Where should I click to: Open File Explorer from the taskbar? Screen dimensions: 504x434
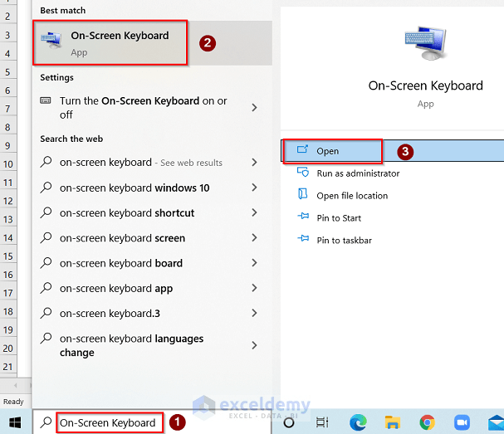[393, 422]
